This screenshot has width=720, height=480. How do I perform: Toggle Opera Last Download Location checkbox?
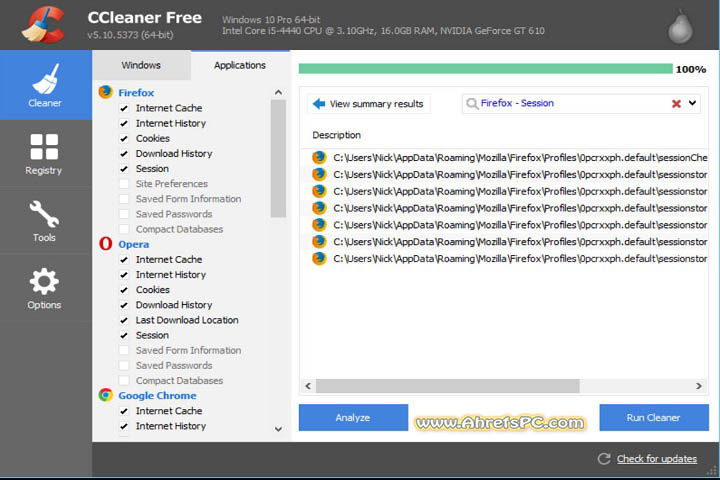pyautogui.click(x=124, y=321)
